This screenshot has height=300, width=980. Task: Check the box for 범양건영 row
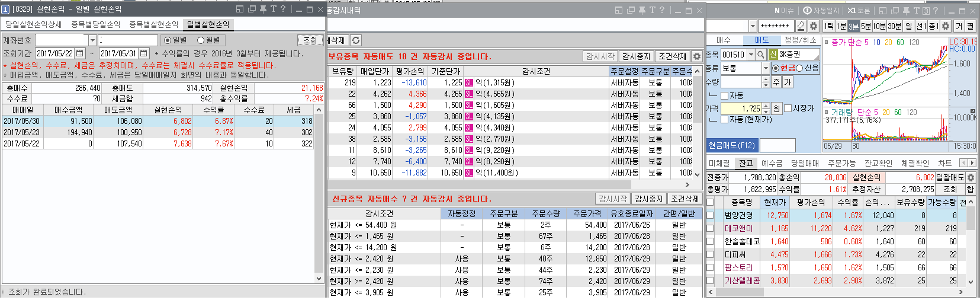710,215
